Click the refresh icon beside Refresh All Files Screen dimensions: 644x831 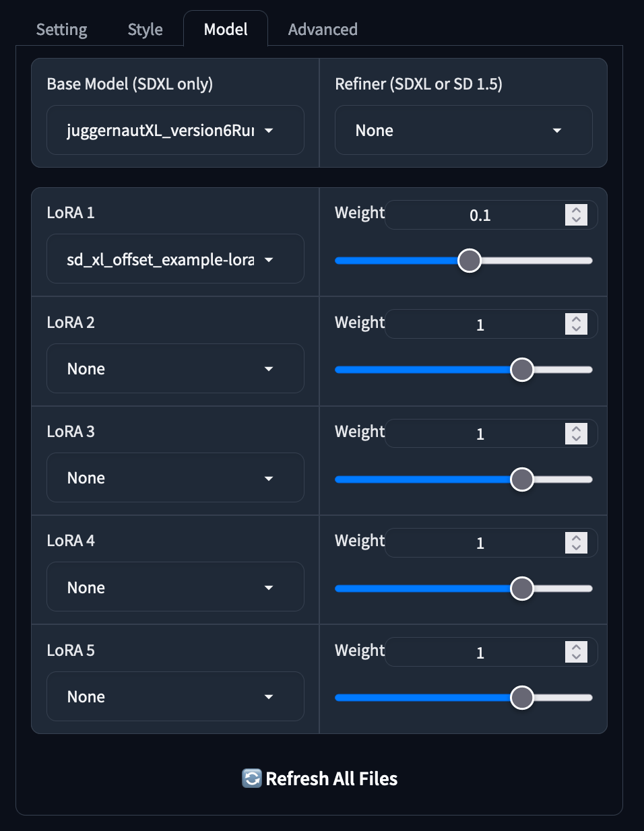coord(252,778)
